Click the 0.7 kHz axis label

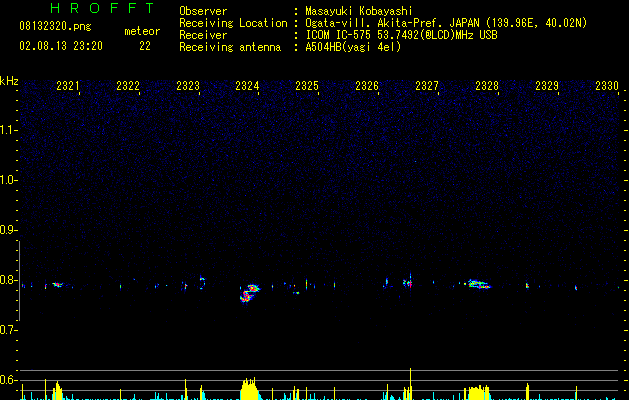tap(8, 330)
